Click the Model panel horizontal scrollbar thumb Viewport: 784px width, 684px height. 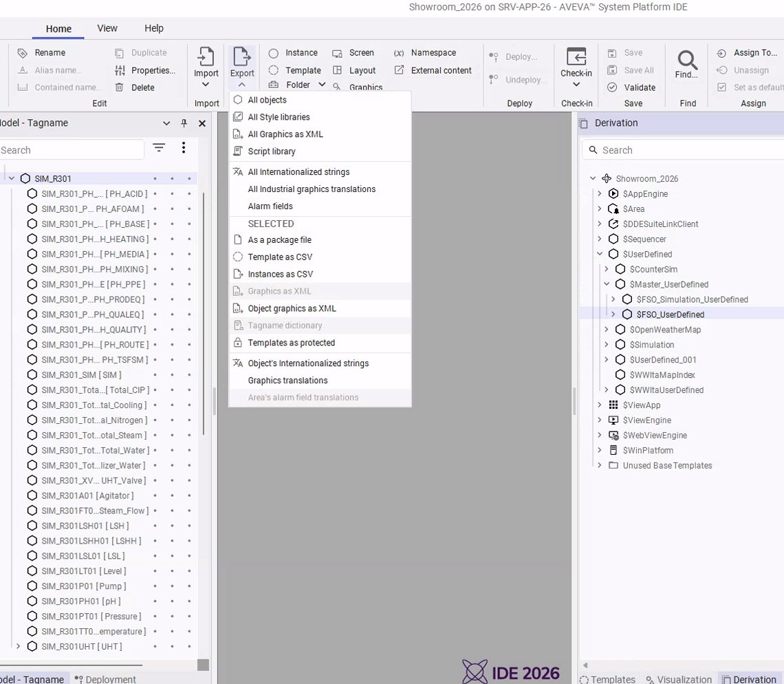pyautogui.click(x=72, y=665)
